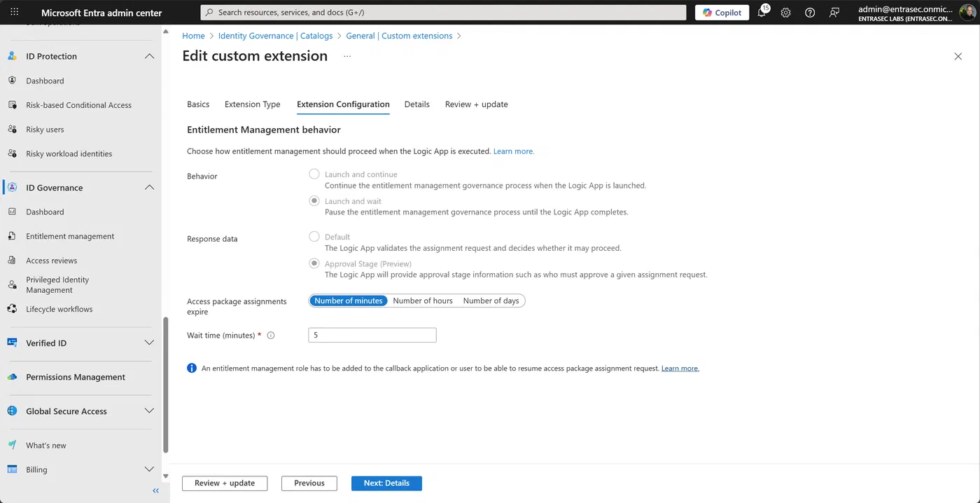Collapse the sidebar with double-chevron
Screen dimensions: 980x503
tap(156, 491)
